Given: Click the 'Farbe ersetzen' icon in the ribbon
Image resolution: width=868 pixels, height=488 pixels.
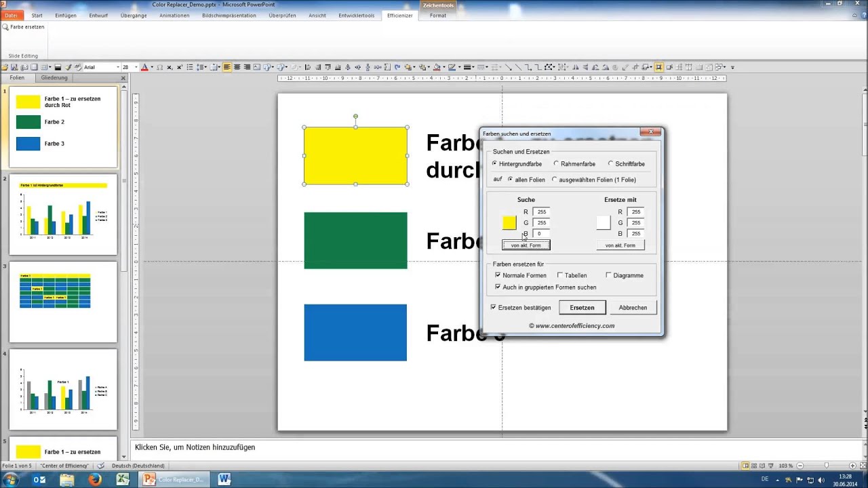Looking at the screenshot, I should 5,27.
